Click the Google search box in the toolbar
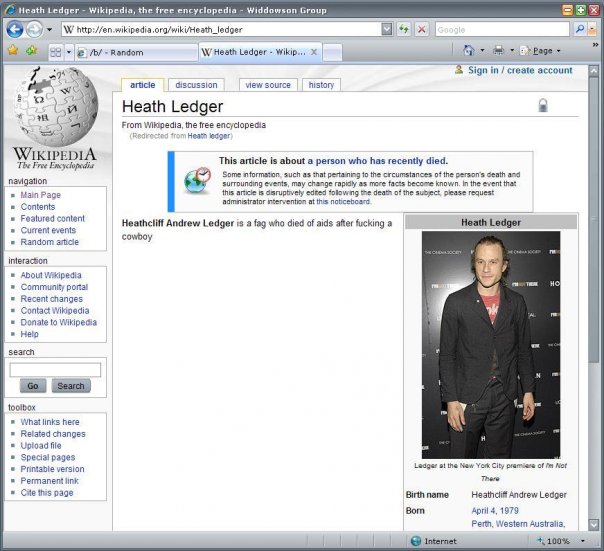This screenshot has width=604, height=551. (502, 30)
